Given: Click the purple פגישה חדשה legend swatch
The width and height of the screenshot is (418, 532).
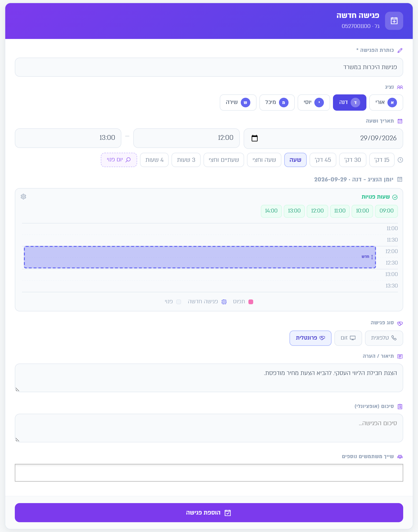Looking at the screenshot, I should tap(224, 302).
